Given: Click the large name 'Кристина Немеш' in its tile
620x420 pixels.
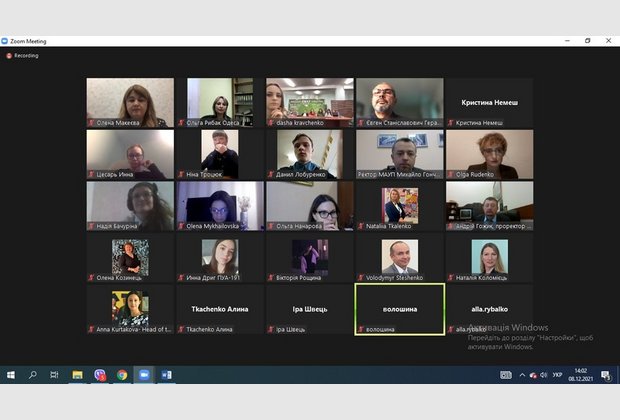Looking at the screenshot, I should click(490, 102).
